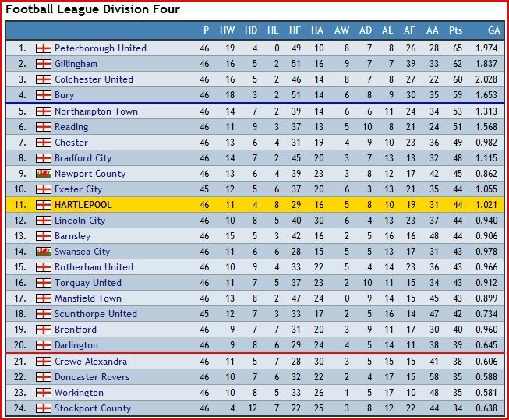
Task: Select the highlighted HARTLEPOOL team name
Action: (83, 205)
